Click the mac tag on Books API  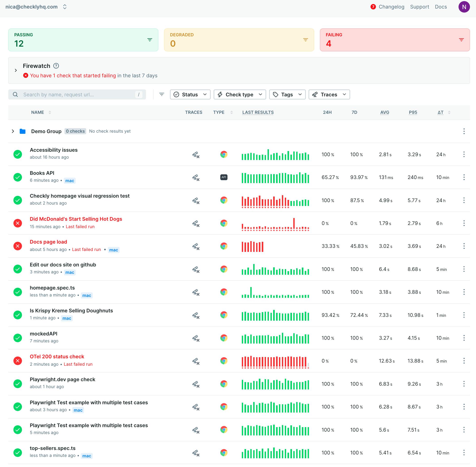tap(70, 181)
